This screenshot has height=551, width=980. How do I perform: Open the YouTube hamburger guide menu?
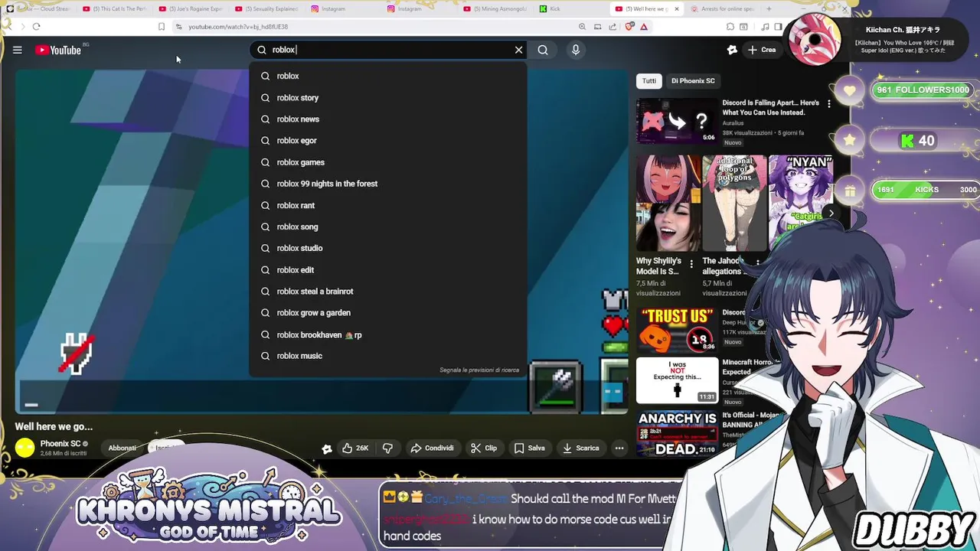tap(17, 50)
